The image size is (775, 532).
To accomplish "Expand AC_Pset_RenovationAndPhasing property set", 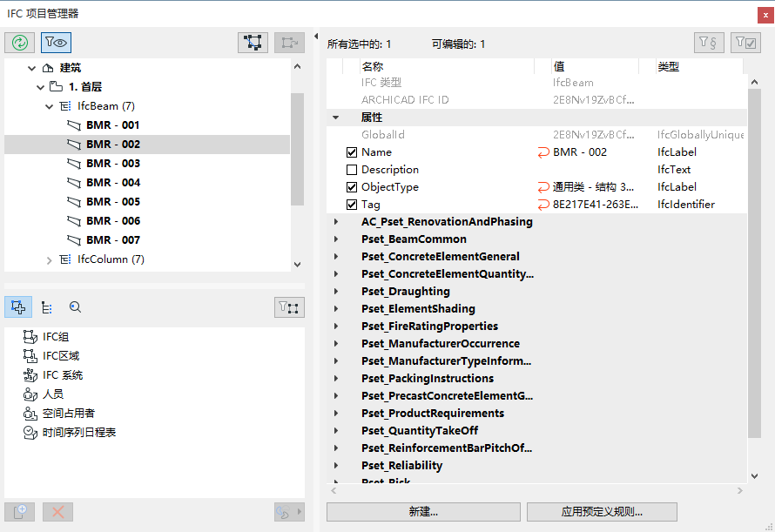I will pos(336,221).
